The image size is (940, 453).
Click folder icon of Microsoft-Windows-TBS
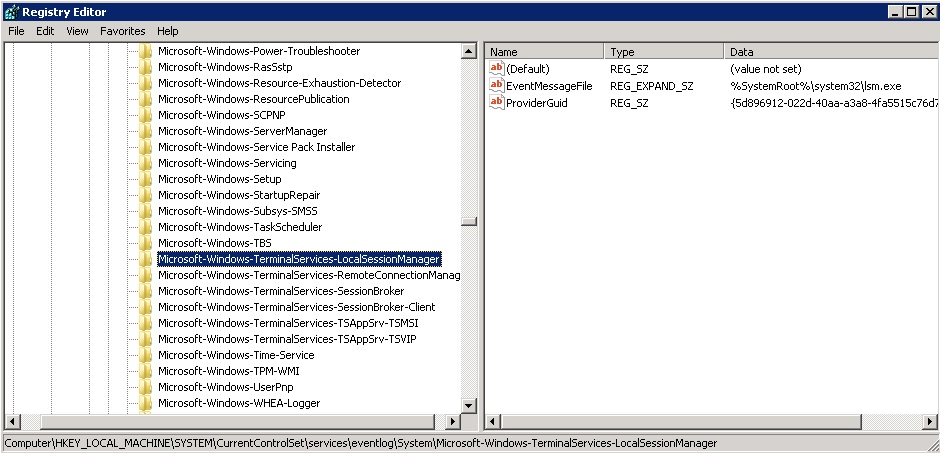pyautogui.click(x=145, y=243)
